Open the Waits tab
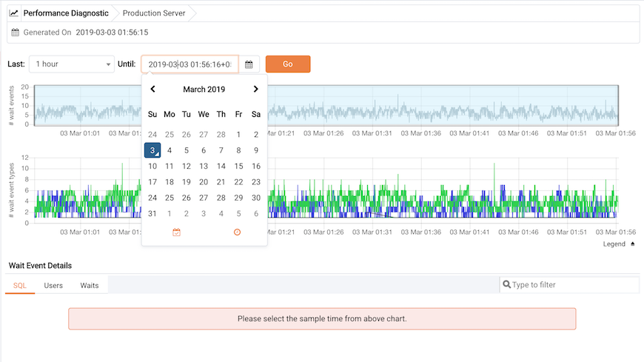 [89, 285]
